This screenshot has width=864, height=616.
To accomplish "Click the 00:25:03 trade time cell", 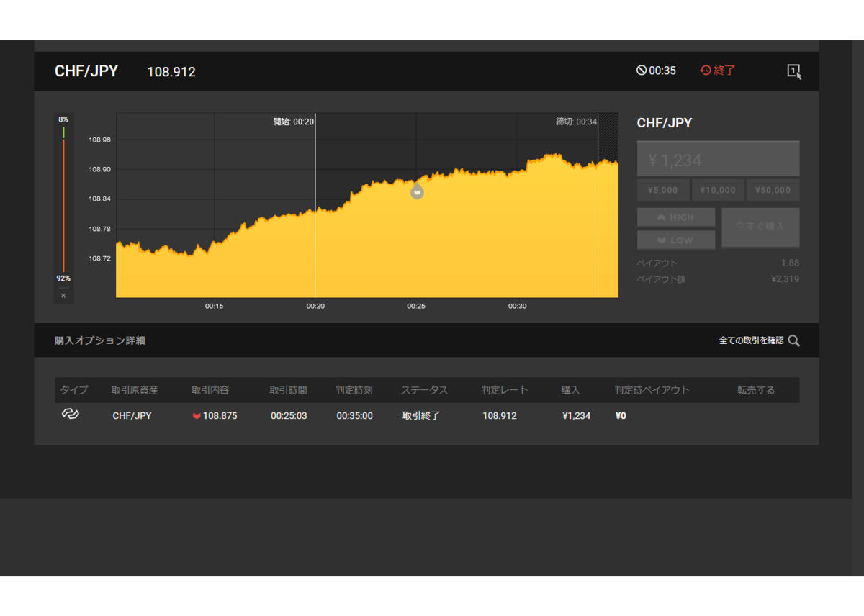I will [x=289, y=416].
